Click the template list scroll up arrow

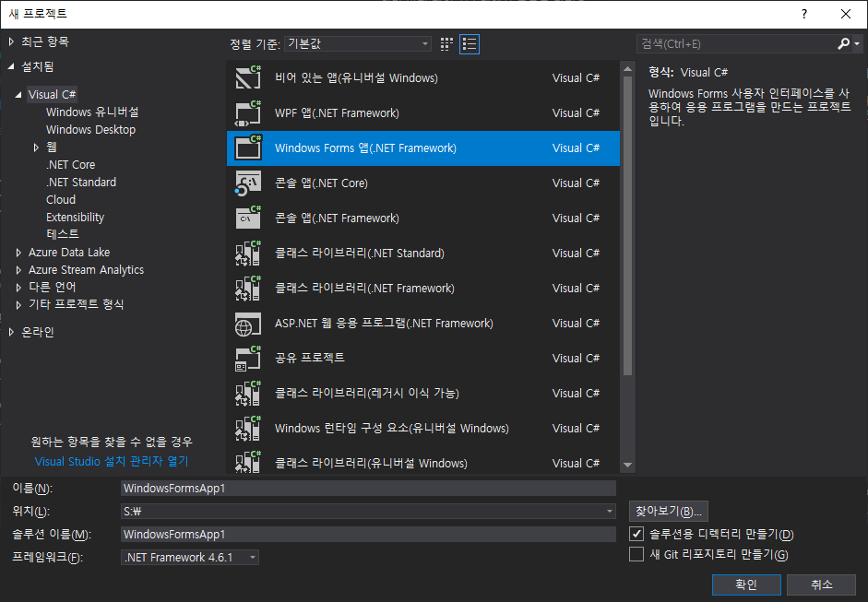click(627, 69)
